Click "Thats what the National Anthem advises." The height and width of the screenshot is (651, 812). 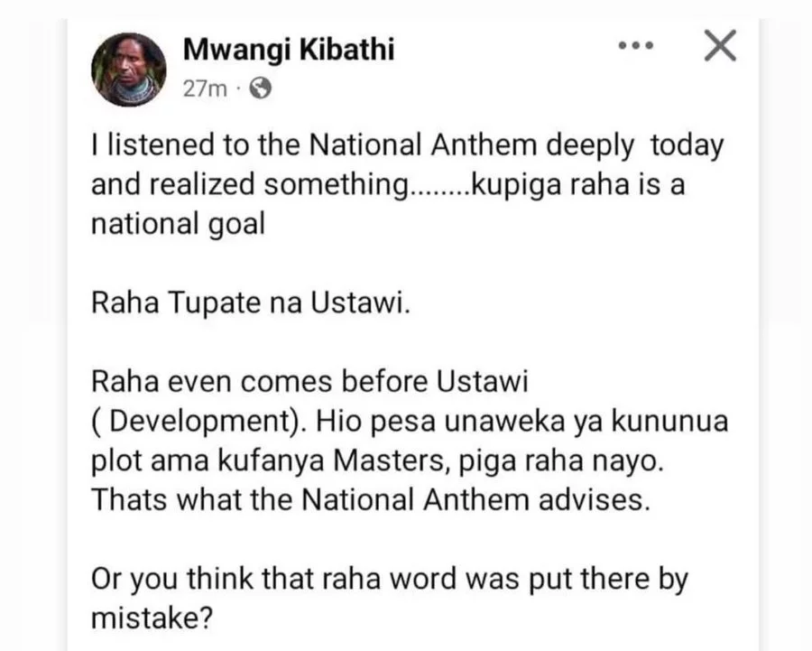[x=370, y=499]
